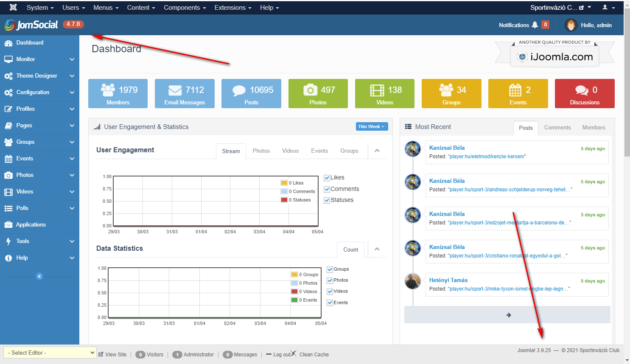Open the Videos film stat tile
Viewport: 630px width, 364px height.
pyautogui.click(x=384, y=93)
